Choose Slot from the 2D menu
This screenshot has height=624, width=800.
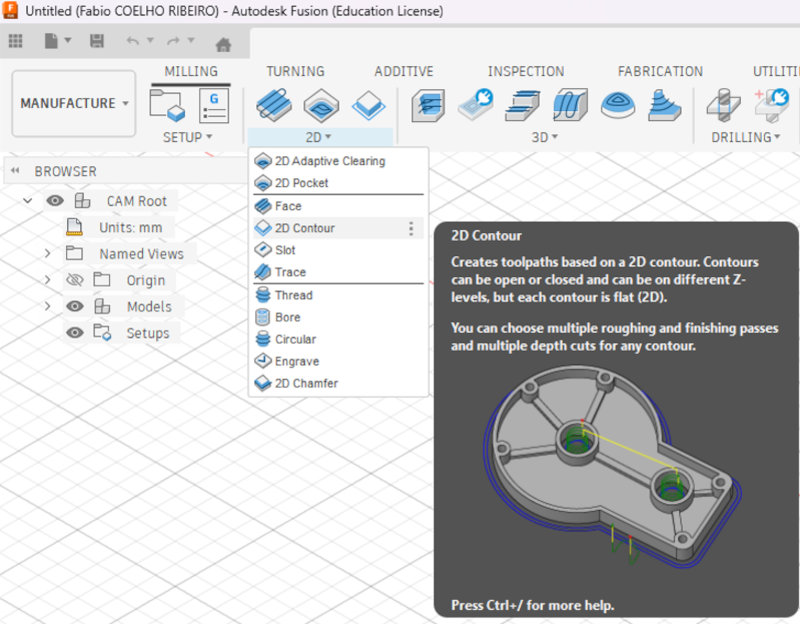click(338, 250)
